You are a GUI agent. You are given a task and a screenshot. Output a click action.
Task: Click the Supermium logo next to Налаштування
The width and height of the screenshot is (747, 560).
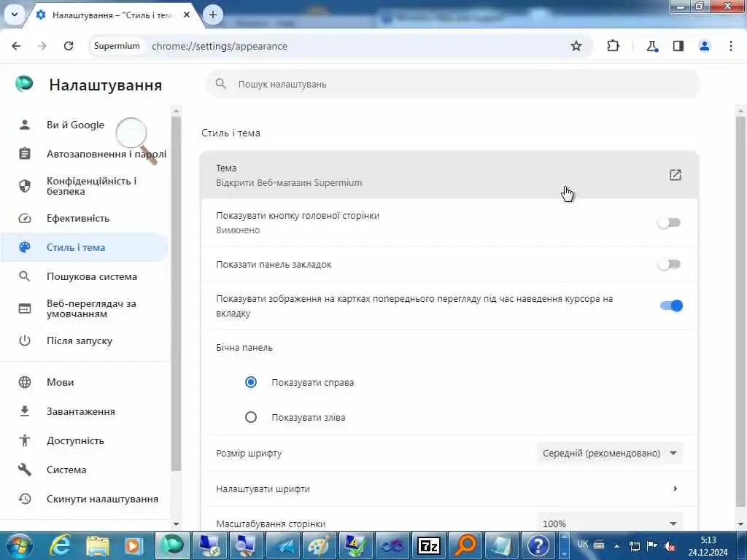pyautogui.click(x=24, y=84)
